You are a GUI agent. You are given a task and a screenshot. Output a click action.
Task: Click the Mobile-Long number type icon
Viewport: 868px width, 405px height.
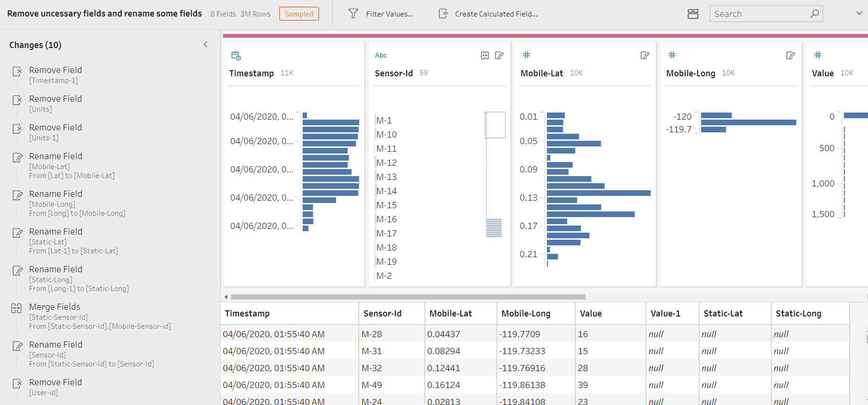tap(672, 55)
